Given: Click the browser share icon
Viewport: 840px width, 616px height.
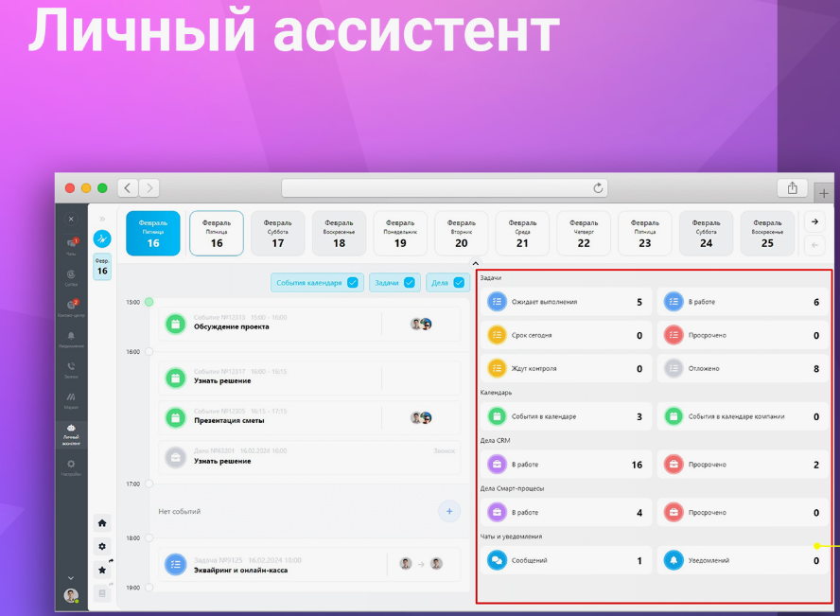Looking at the screenshot, I should tap(792, 188).
